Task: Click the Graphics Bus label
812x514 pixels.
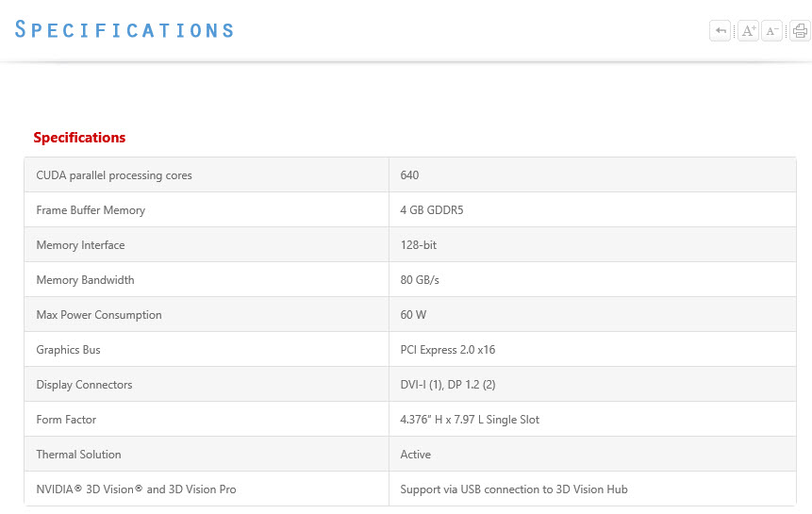Action: tap(68, 350)
